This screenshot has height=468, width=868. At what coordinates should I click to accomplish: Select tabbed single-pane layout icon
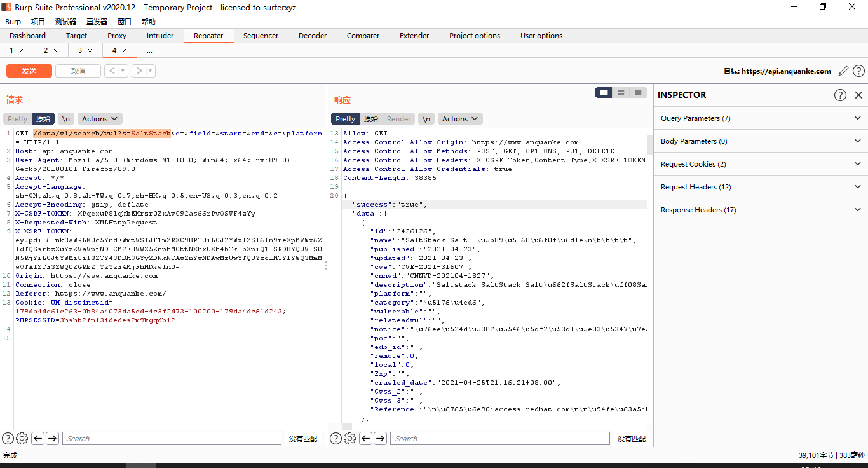click(x=638, y=93)
